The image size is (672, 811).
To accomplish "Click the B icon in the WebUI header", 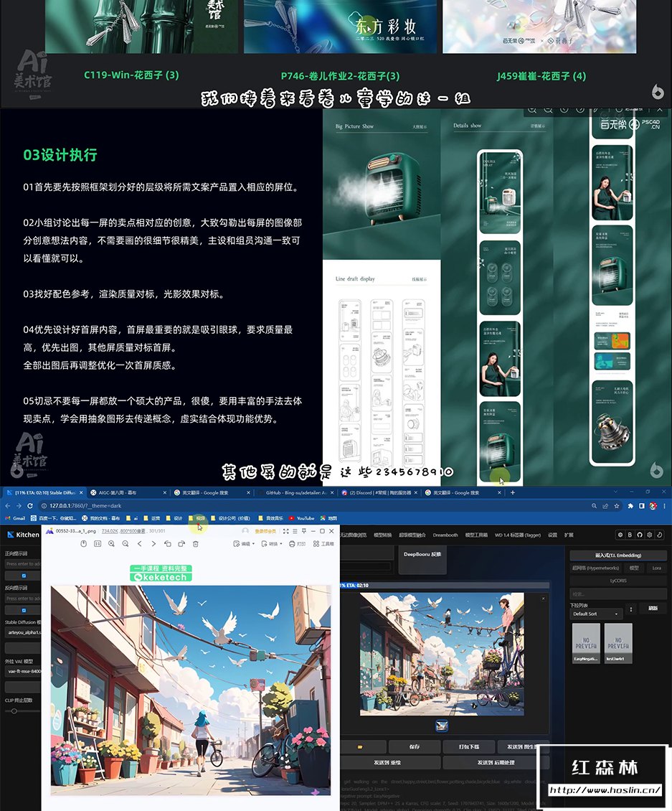I will tap(630, 535).
